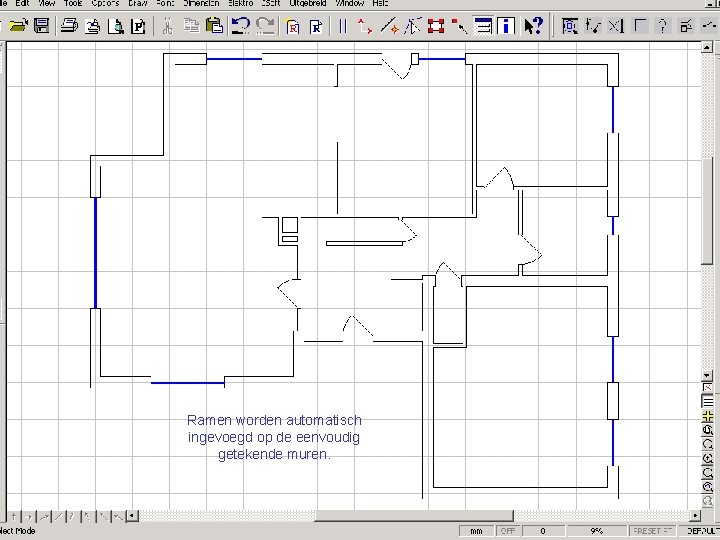Open the Draw menu
This screenshot has width=720, height=540.
tap(137, 4)
